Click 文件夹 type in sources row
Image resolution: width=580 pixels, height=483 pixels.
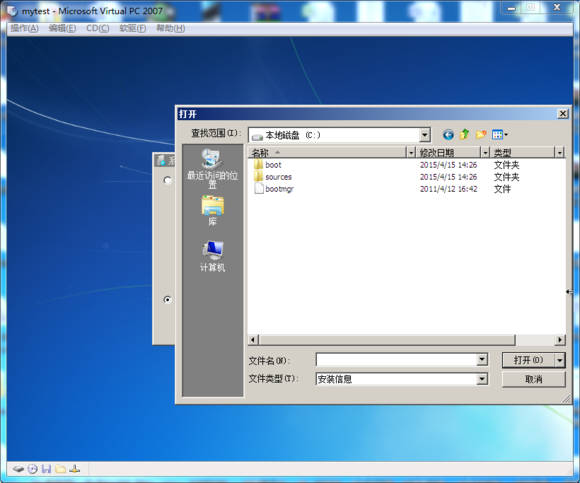[506, 177]
